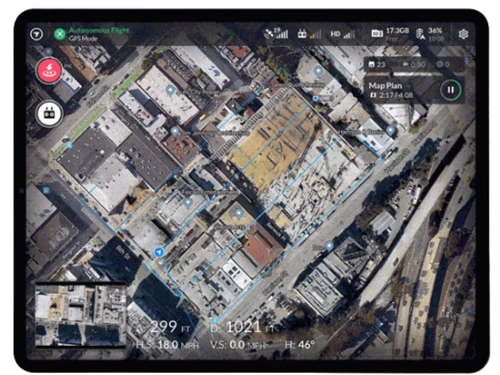Select the "17.3GB" free storage value
This screenshot has height=375, width=500.
coord(397,31)
